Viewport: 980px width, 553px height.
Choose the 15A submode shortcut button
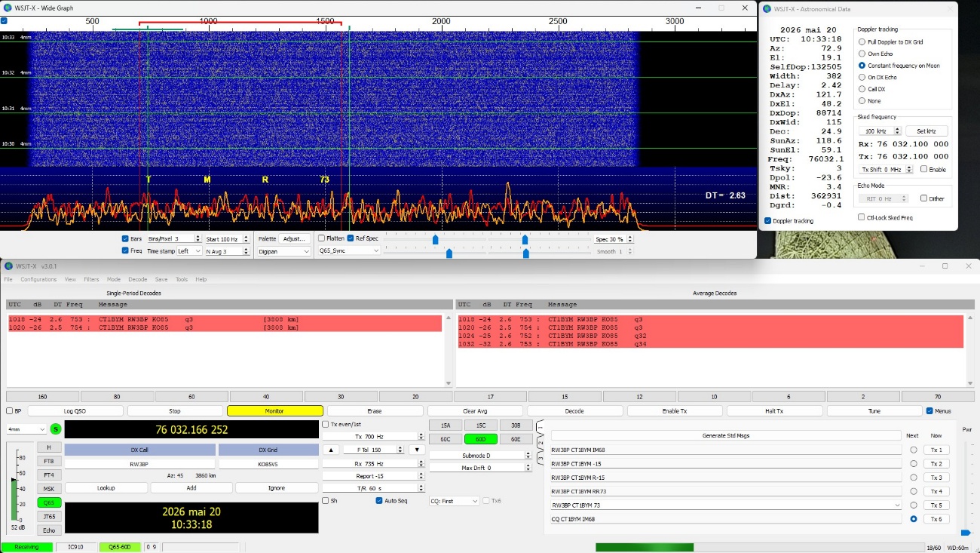pyautogui.click(x=445, y=426)
